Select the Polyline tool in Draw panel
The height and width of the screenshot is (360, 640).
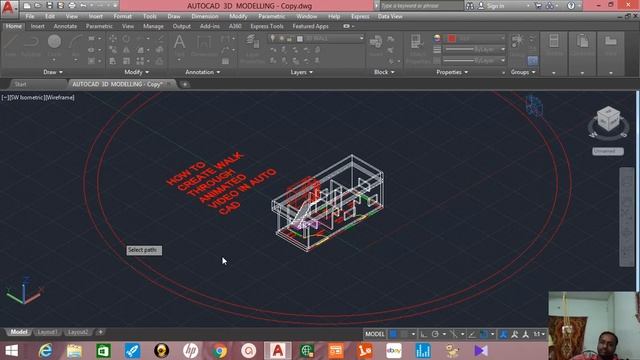[x=31, y=46]
